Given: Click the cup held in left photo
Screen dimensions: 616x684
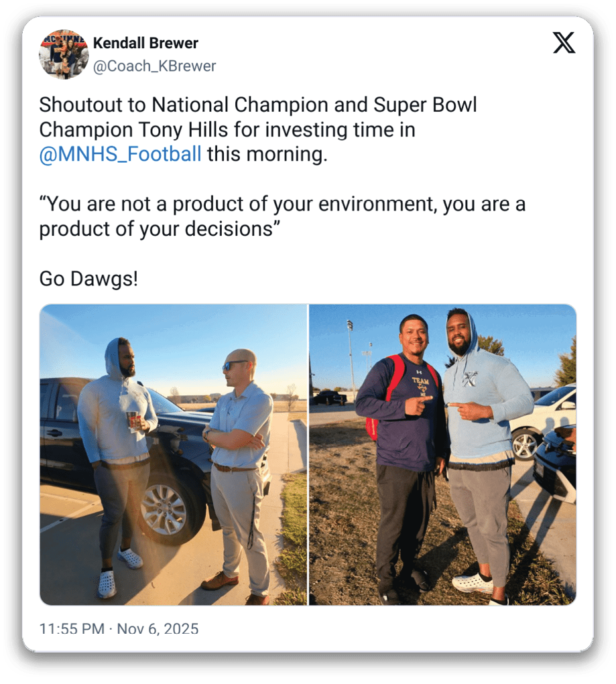Looking at the screenshot, I should pos(133,420).
